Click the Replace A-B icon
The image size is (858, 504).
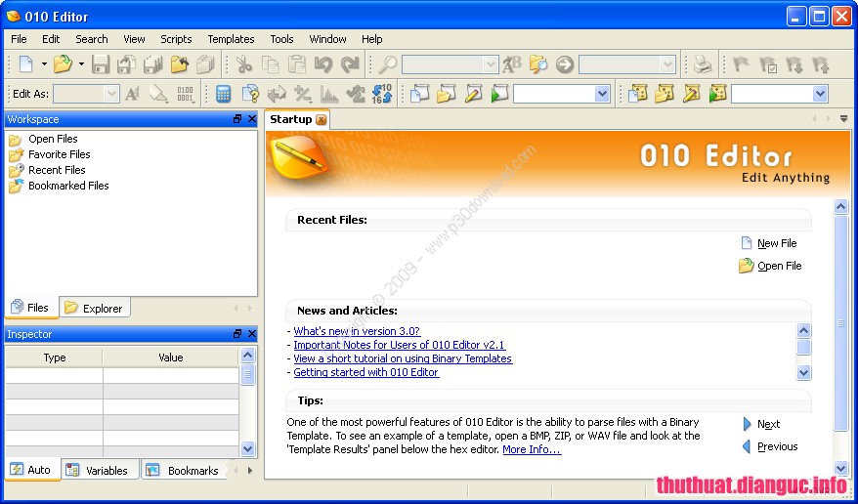pyautogui.click(x=512, y=64)
